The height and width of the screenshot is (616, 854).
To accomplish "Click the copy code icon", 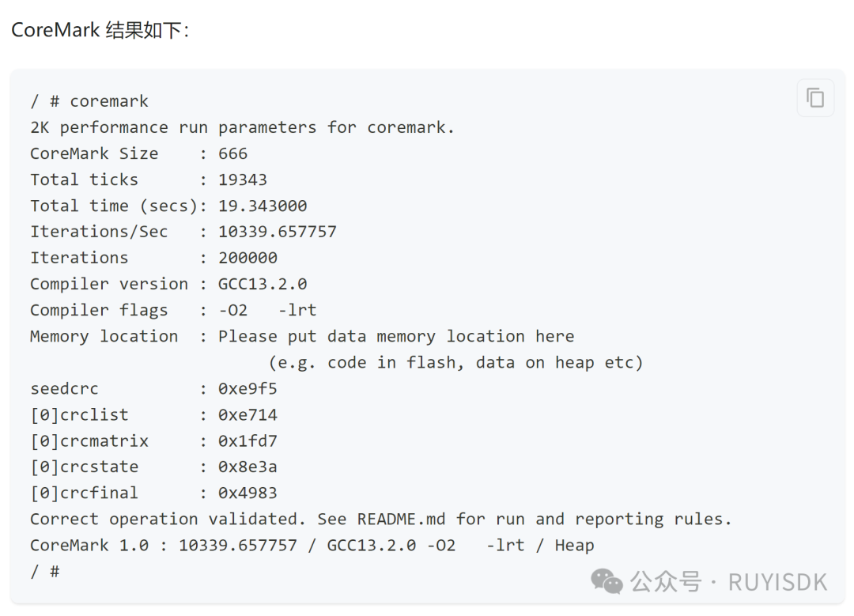I will (815, 98).
